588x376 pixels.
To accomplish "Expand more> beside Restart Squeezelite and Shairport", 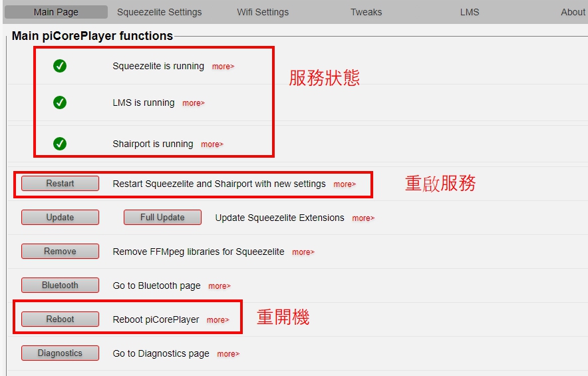I will click(x=345, y=184).
